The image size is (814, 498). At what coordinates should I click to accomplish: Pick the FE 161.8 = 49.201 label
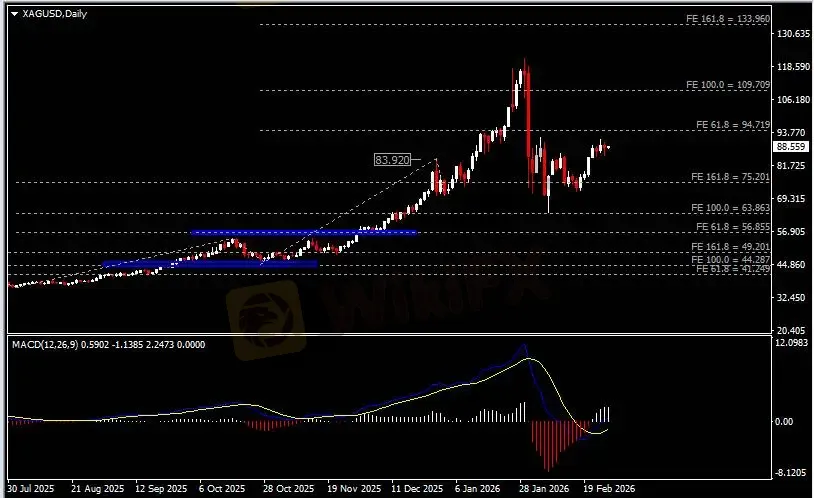(730, 247)
